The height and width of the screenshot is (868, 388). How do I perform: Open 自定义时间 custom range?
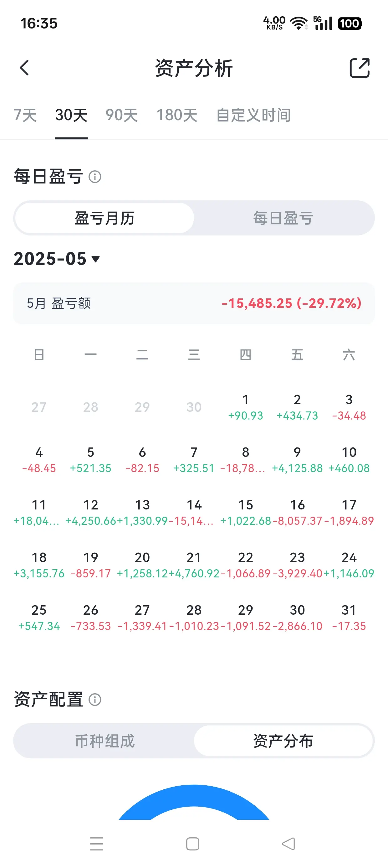254,115
